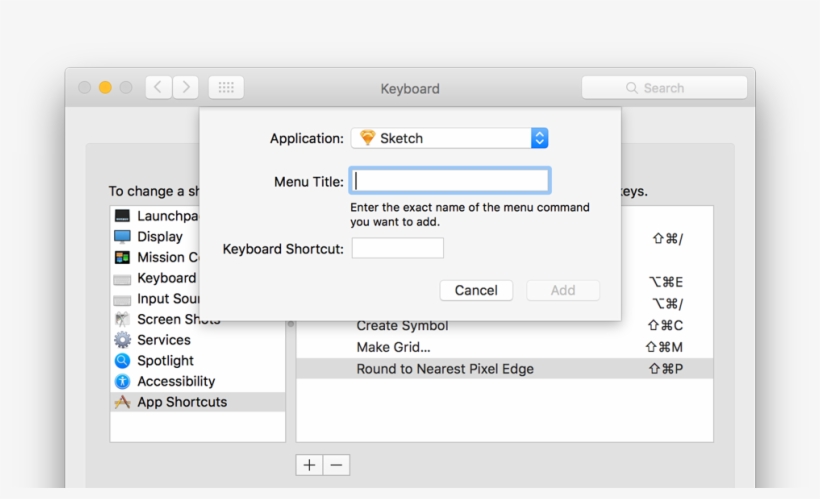820x499 pixels.
Task: Click the ⇧⌘/ shortcut value
Action: tap(668, 239)
